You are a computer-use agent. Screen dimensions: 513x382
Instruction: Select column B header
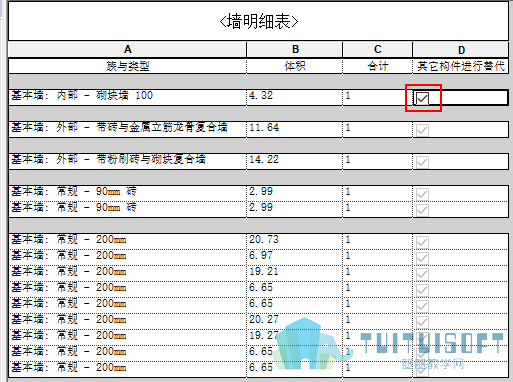(x=295, y=49)
